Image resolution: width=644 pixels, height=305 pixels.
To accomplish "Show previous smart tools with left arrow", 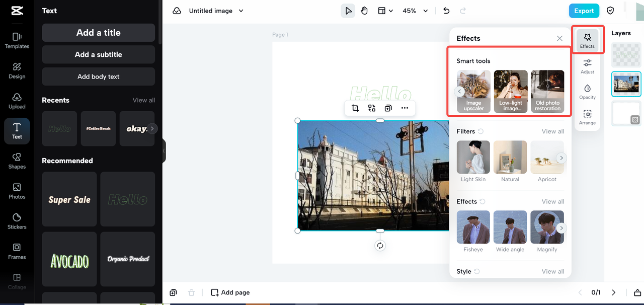I will click(x=459, y=92).
